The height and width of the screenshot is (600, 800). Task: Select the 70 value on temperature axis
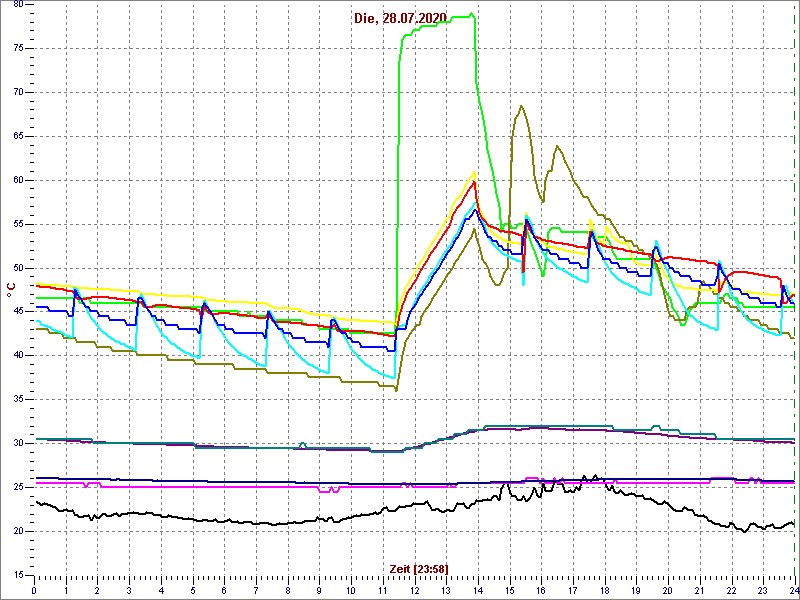(x=17, y=92)
